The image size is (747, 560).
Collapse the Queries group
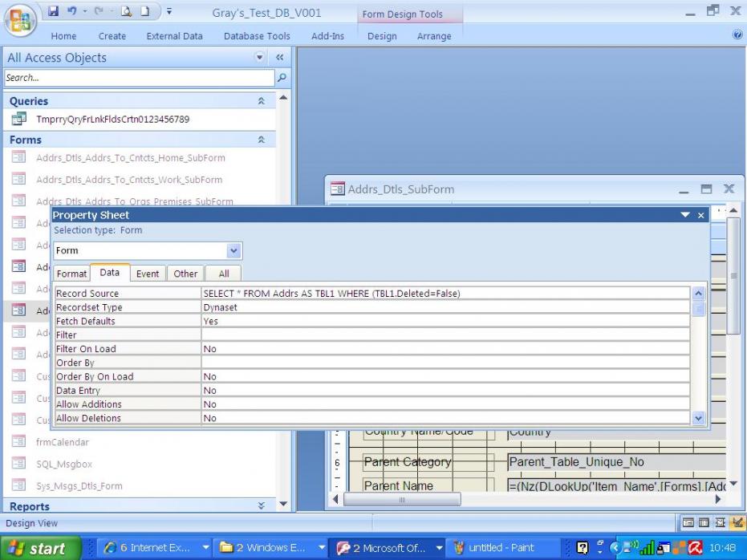[260, 102]
